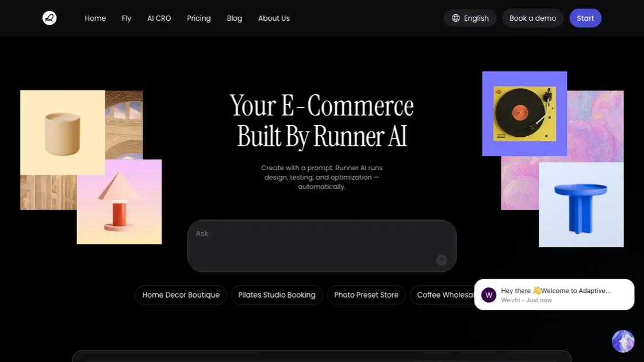Go to the Fly page
Image resolution: width=644 pixels, height=362 pixels.
(x=126, y=18)
